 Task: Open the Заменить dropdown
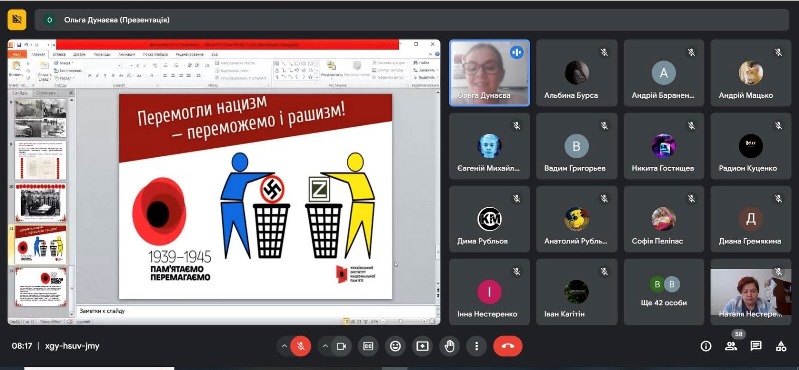(x=424, y=70)
